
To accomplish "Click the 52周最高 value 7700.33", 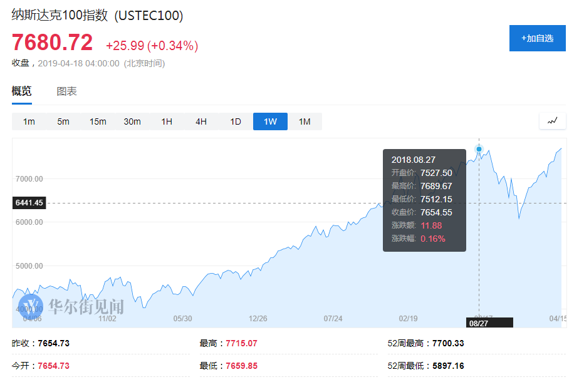I will click(448, 343).
